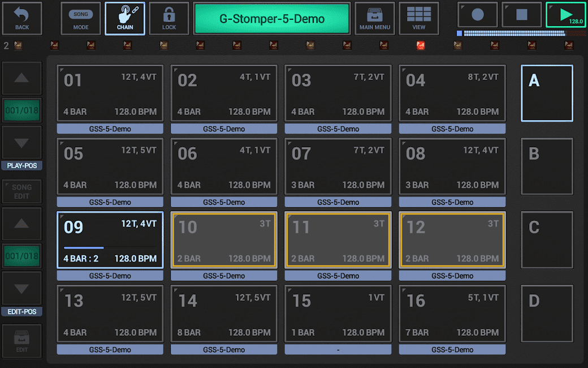588x368 pixels.
Task: Move edit position down above EDIT-POS label
Action: pos(21,288)
